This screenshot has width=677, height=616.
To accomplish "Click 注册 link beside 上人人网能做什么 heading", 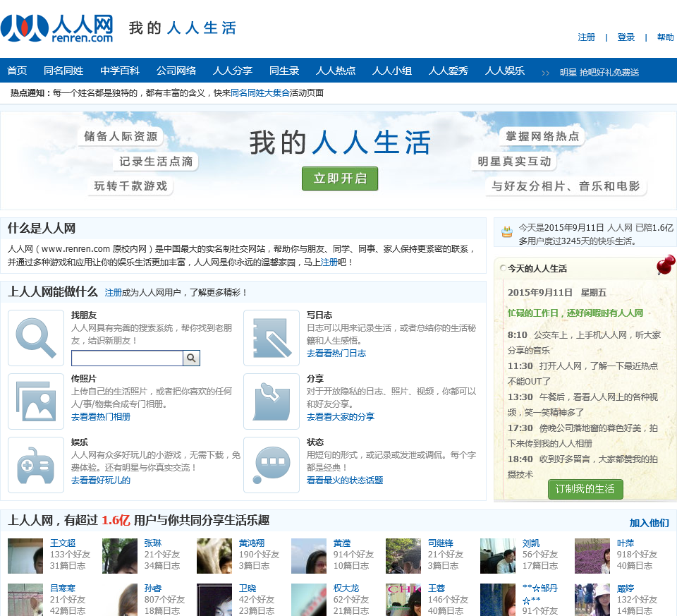I will click(113, 292).
